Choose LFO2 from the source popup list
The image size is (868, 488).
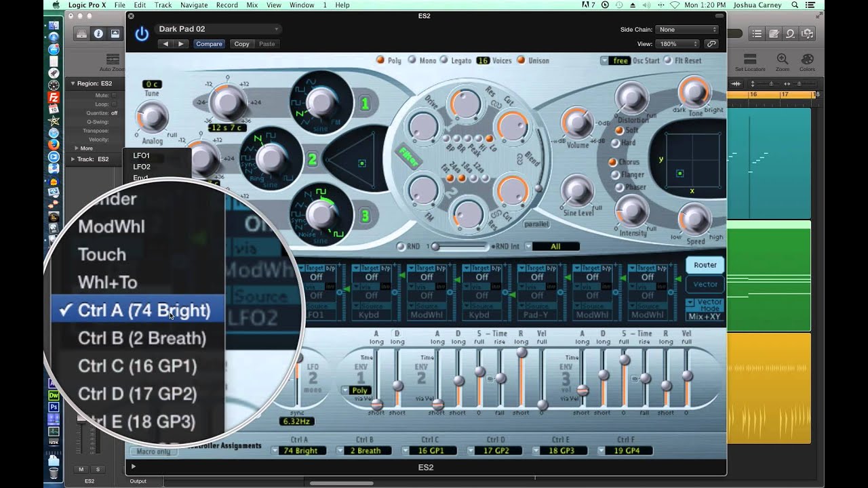[x=142, y=167]
